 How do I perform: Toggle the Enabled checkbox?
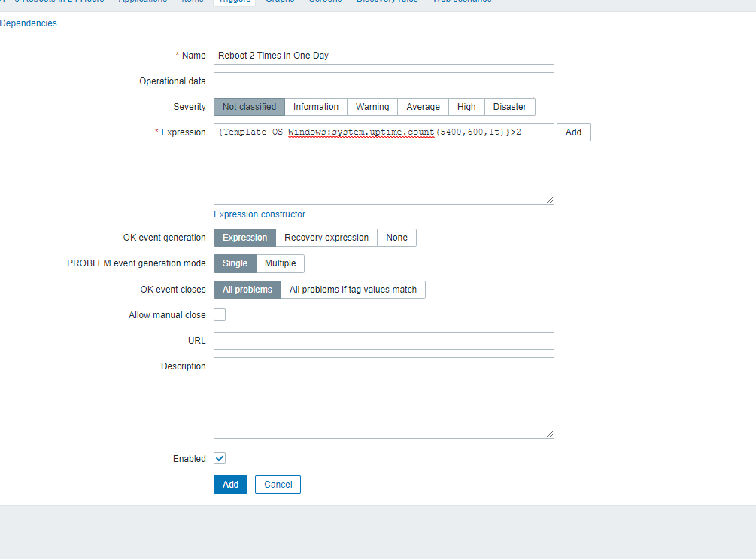pyautogui.click(x=220, y=458)
